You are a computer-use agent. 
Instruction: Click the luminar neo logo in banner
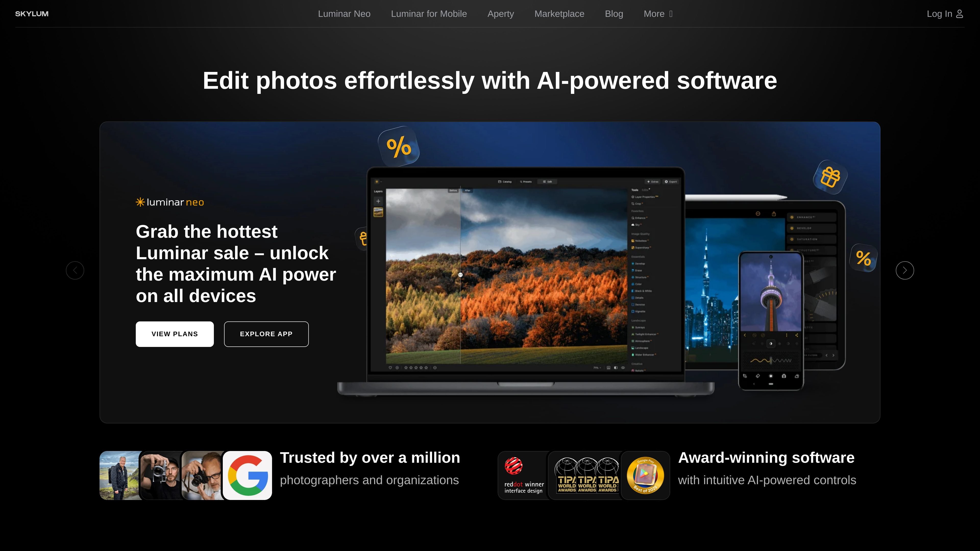click(170, 202)
